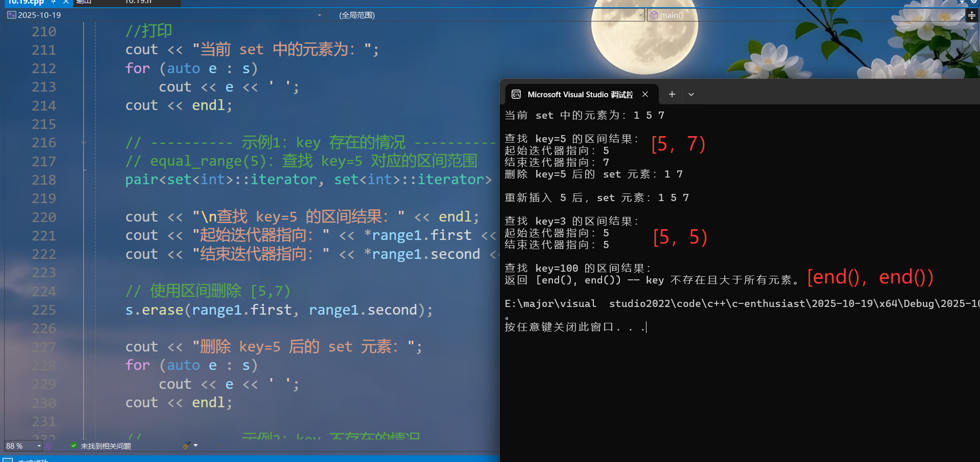980x462 pixels.
Task: Open the 2025-10-19 project dropdown
Action: tap(320, 15)
